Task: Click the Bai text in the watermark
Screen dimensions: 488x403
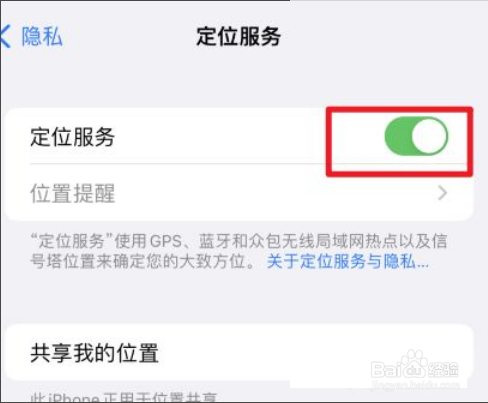Action: click(x=386, y=369)
